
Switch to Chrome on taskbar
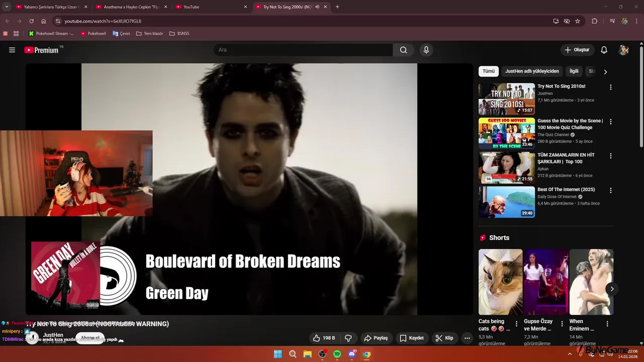(367, 354)
